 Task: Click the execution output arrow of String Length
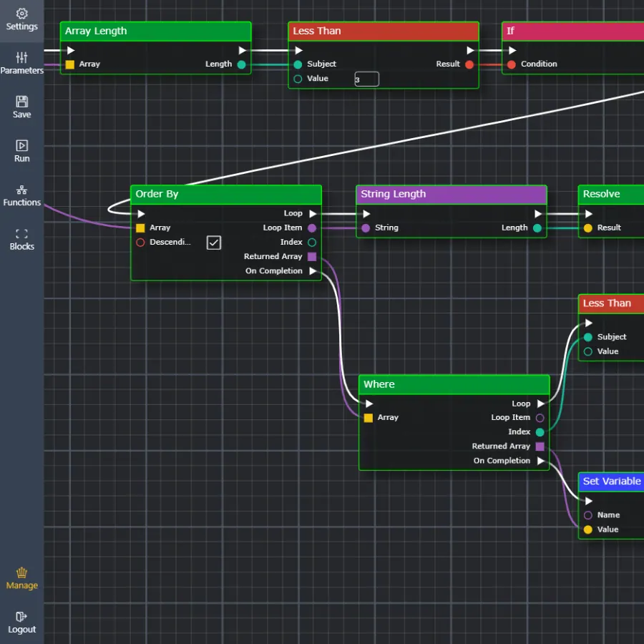538,213
